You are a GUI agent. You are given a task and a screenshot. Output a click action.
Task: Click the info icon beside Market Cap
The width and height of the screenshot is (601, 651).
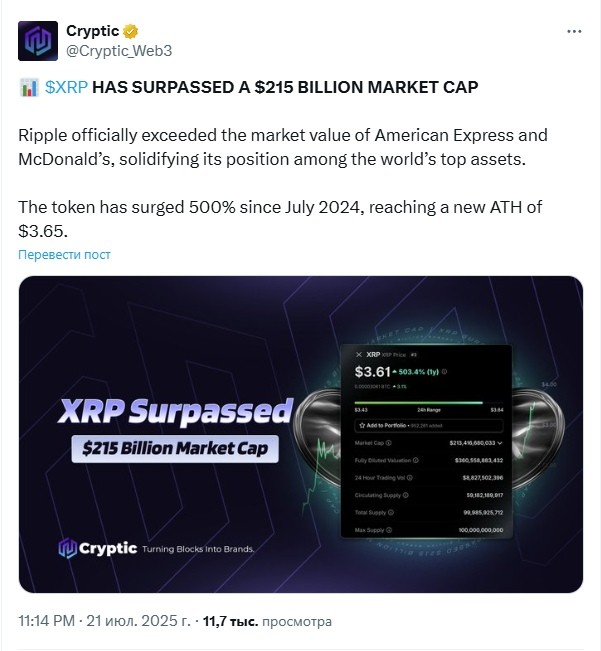(x=389, y=443)
